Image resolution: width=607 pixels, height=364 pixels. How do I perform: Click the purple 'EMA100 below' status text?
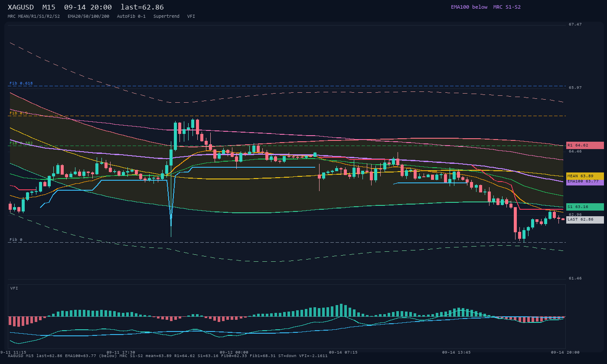tap(469, 7)
